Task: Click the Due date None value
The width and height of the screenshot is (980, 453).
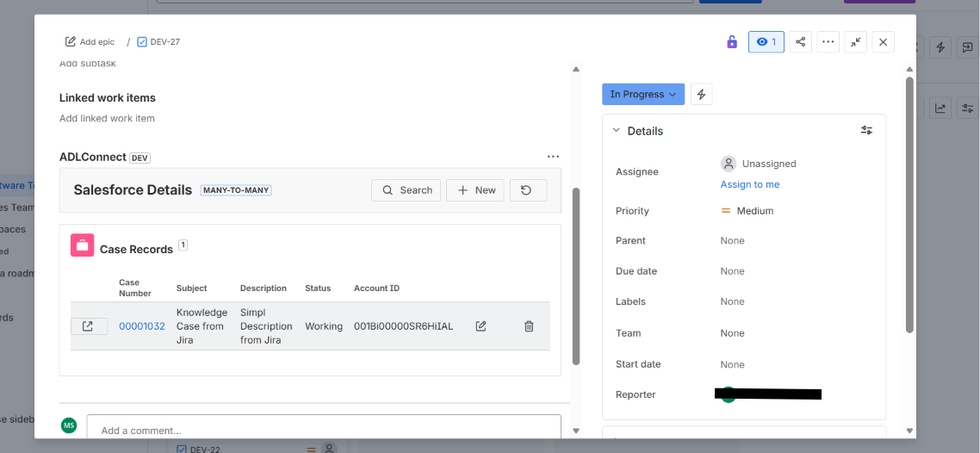Action: (733, 271)
